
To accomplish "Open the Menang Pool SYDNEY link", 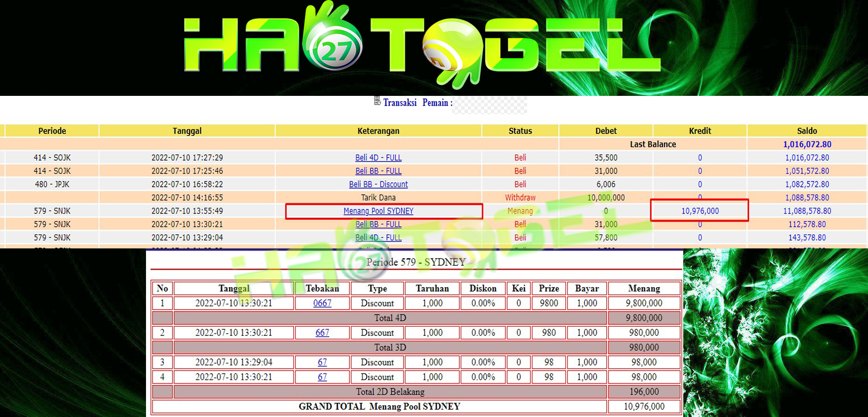I will (378, 211).
